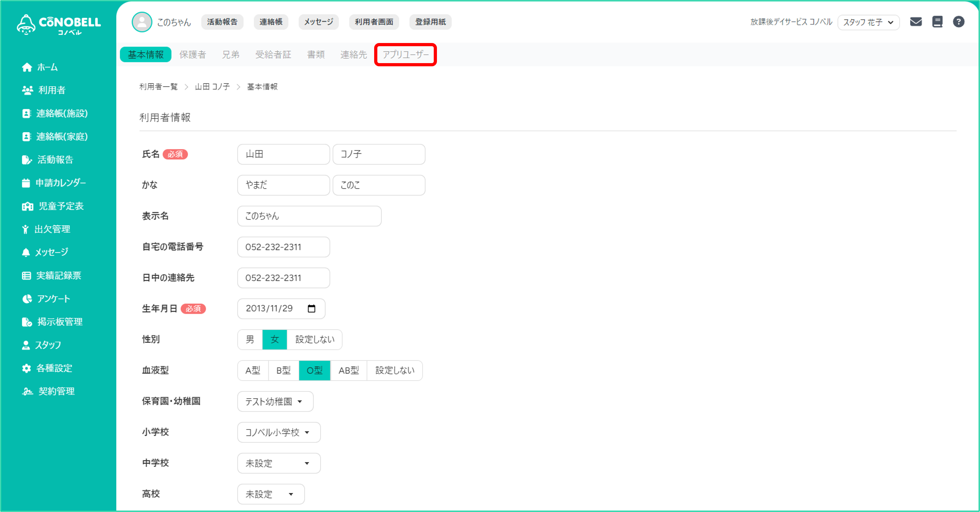The height and width of the screenshot is (512, 980).
Task: Open 中学校 dropdown 未設定
Action: [279, 463]
